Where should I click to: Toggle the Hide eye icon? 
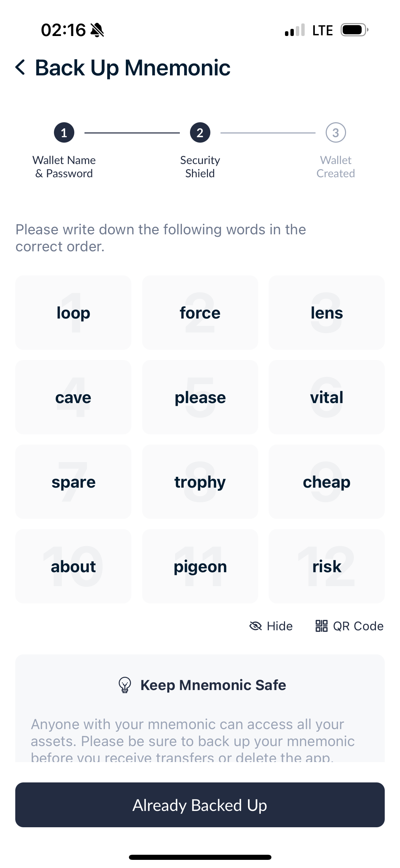tap(255, 626)
